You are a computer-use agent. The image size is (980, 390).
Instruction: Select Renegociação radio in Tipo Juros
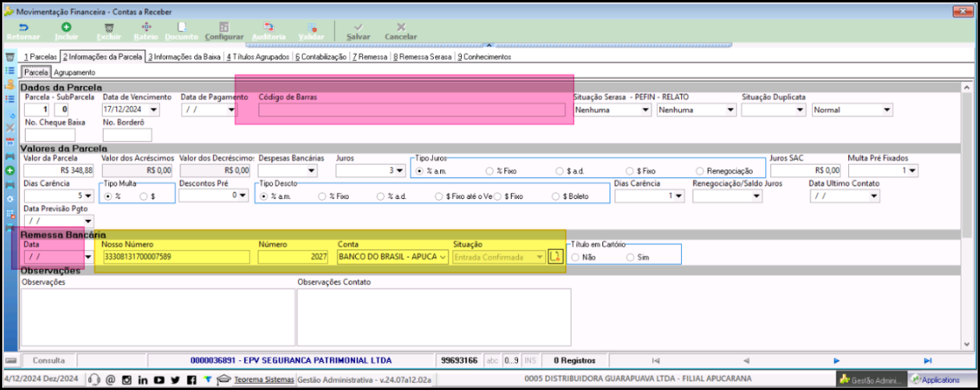[700, 170]
